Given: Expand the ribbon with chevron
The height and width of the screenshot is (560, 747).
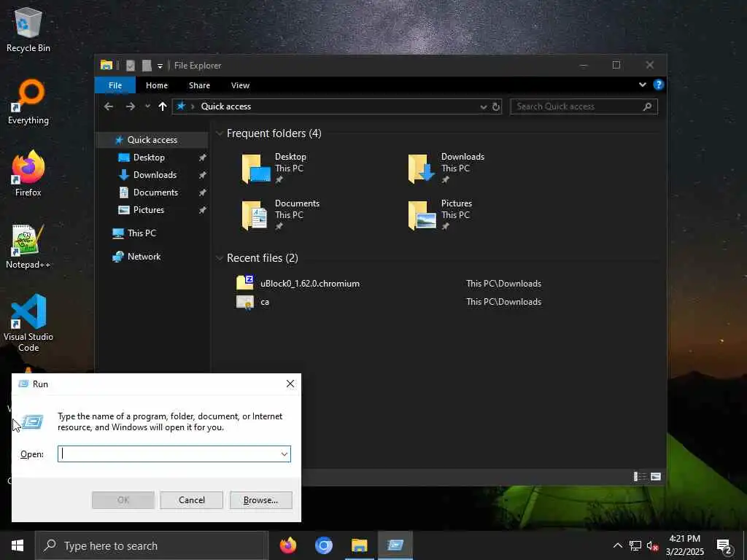Looking at the screenshot, I should (643, 85).
